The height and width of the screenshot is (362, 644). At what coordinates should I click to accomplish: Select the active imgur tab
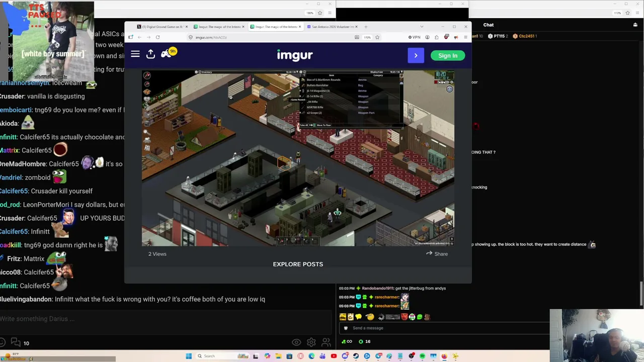(276, 27)
